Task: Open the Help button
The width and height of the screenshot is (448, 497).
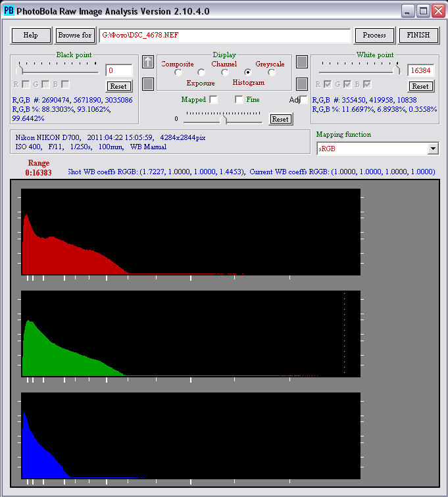Action: coord(31,35)
